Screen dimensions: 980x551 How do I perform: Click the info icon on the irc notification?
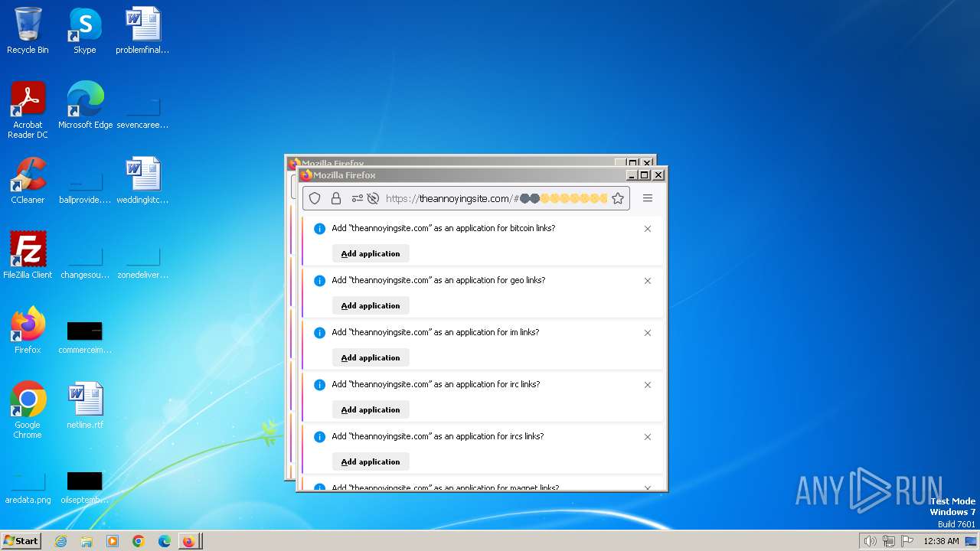pos(320,385)
